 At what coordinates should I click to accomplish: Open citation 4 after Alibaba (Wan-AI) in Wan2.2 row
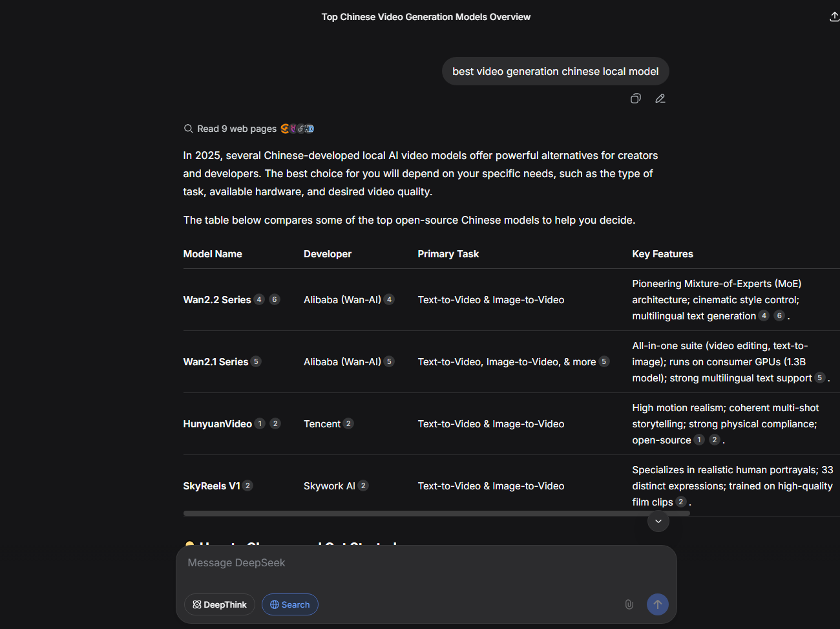(x=389, y=299)
